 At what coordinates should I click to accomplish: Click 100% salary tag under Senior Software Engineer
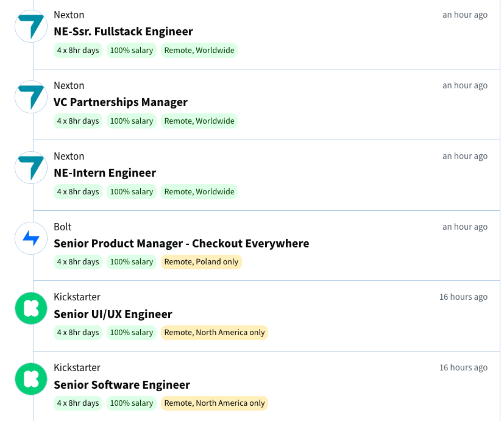[132, 403]
